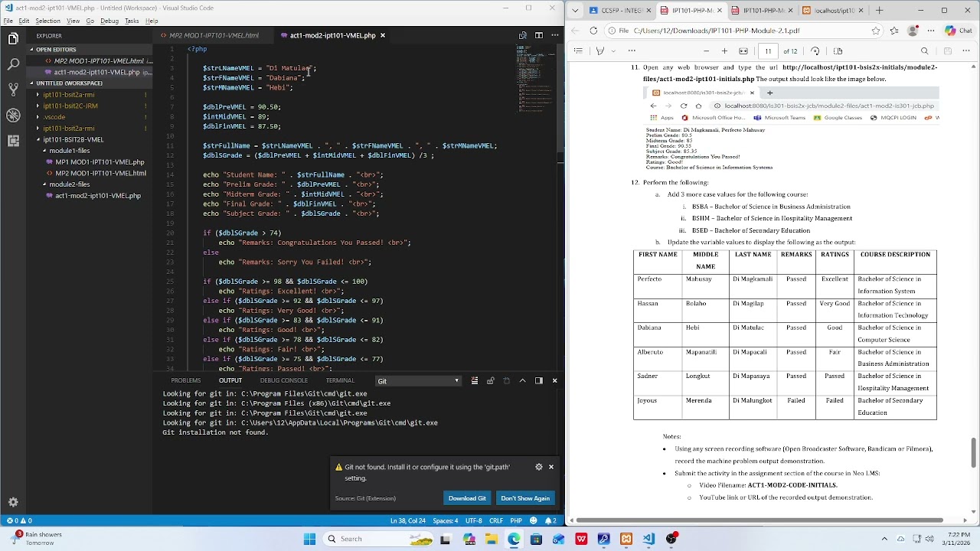Open the Extensions view icon
The height and width of the screenshot is (551, 980).
(13, 141)
